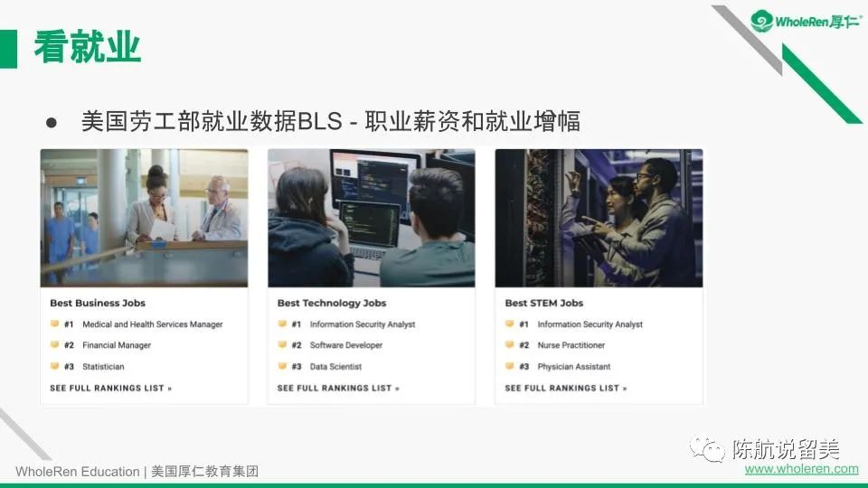Click the #3 medal icon beside Physician Assistant
Screen dimensions: 868x488
coord(510,367)
